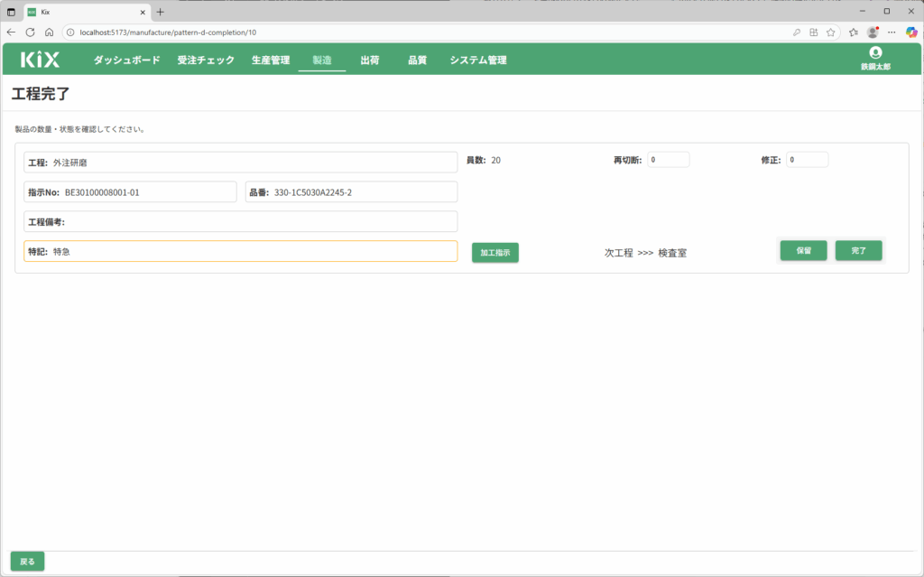Select the 生産管理 menu item

[271, 60]
